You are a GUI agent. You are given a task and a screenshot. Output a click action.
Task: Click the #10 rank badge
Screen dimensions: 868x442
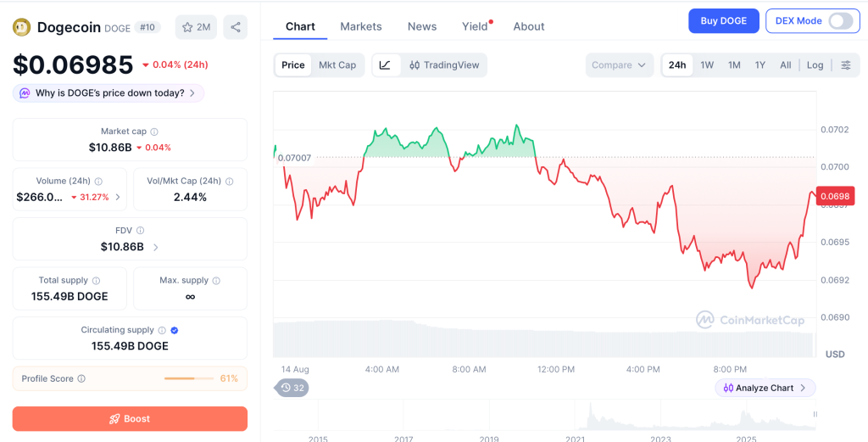(147, 27)
